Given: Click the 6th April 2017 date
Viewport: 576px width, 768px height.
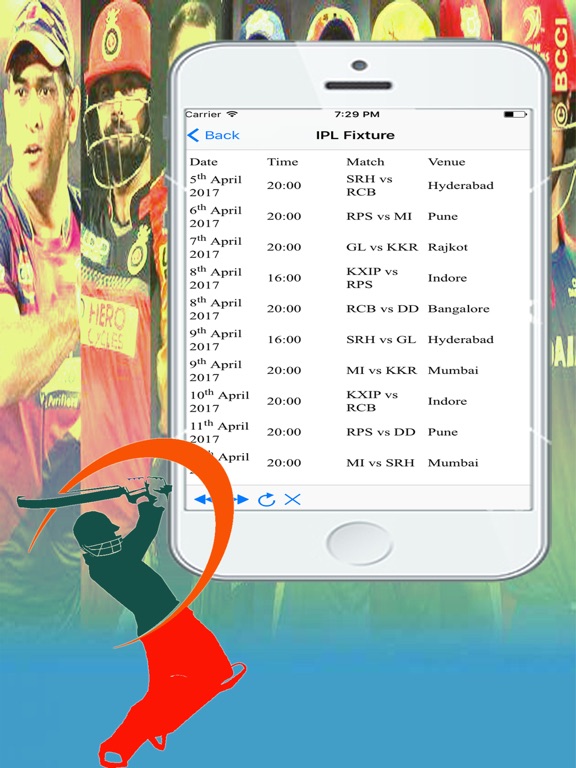Looking at the screenshot, I should pyautogui.click(x=216, y=216).
